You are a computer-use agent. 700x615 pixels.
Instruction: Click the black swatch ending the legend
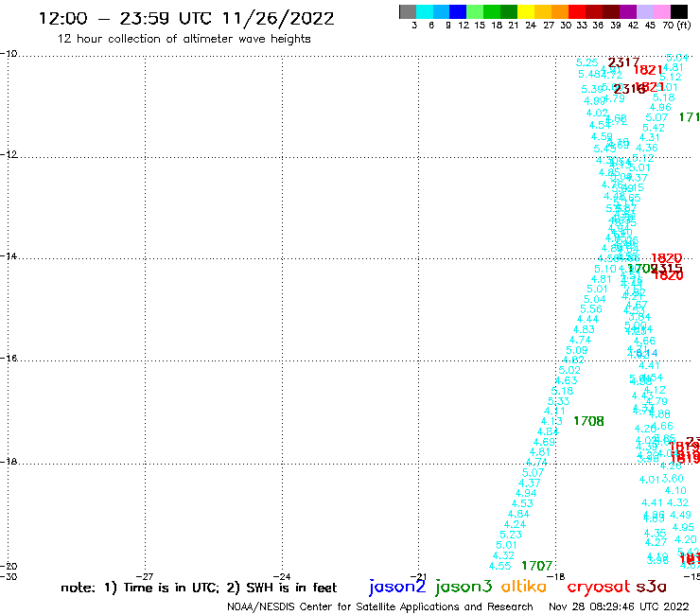coord(679,11)
